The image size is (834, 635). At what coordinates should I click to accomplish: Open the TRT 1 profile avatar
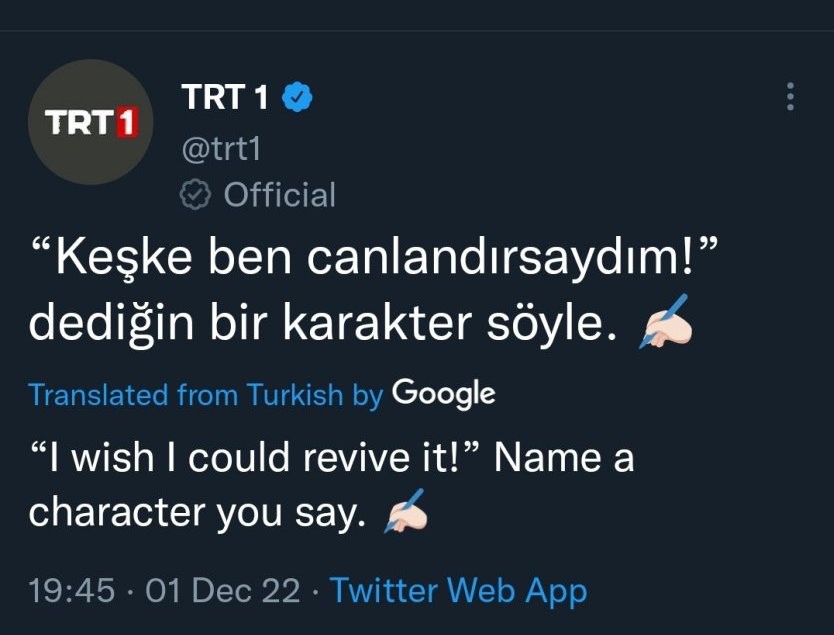[x=91, y=123]
